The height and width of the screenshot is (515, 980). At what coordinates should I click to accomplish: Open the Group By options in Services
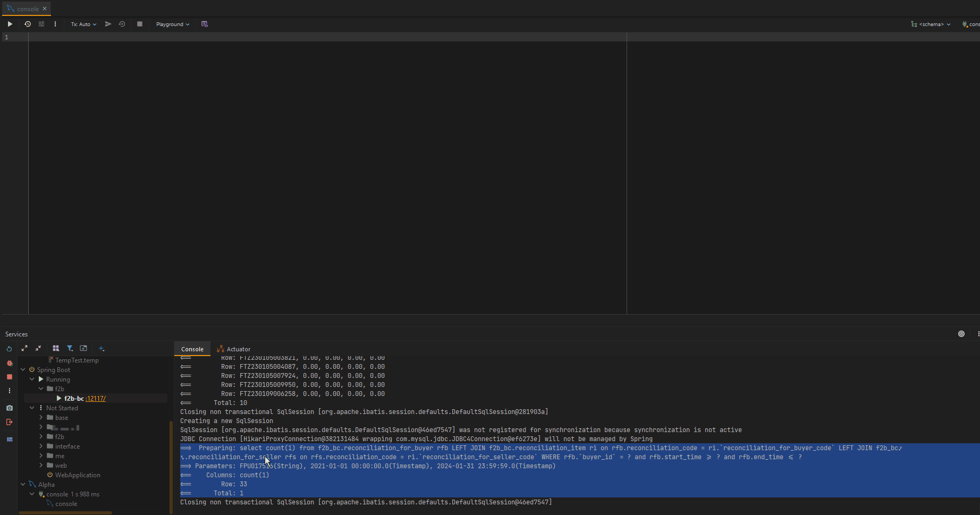[56, 348]
